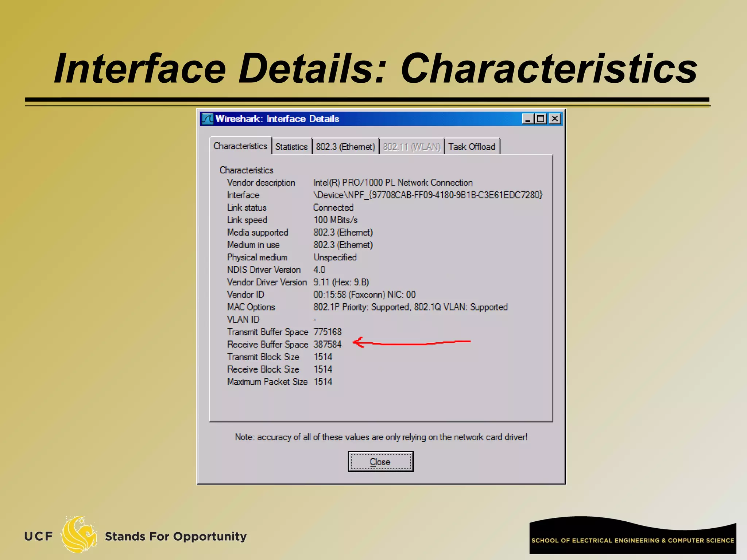
Task: Click the Close button
Action: (x=380, y=462)
